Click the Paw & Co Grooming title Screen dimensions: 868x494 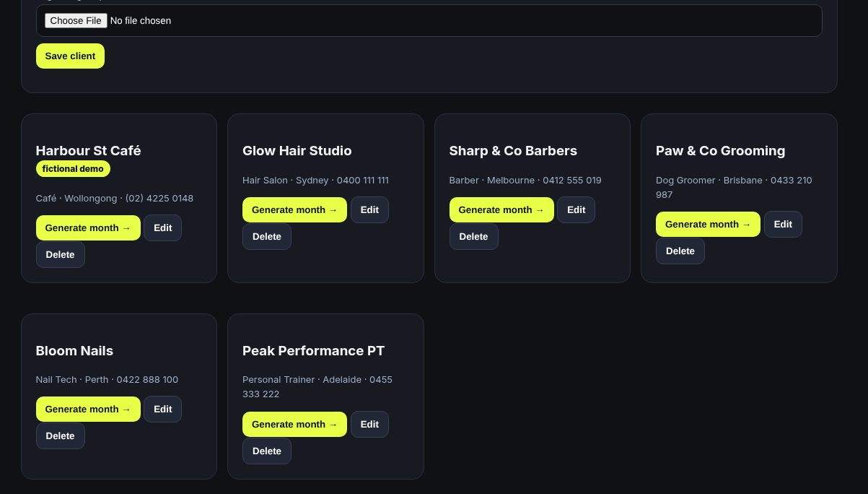[720, 151]
